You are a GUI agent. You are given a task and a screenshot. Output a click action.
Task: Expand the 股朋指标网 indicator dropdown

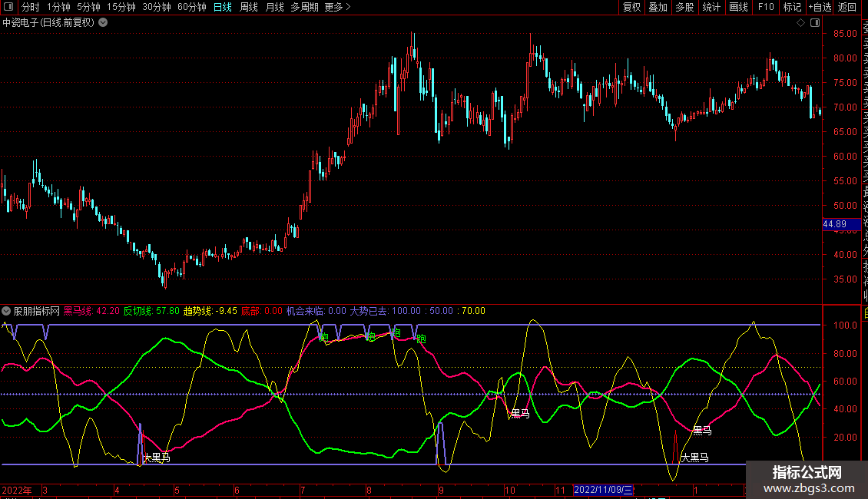[x=7, y=311]
